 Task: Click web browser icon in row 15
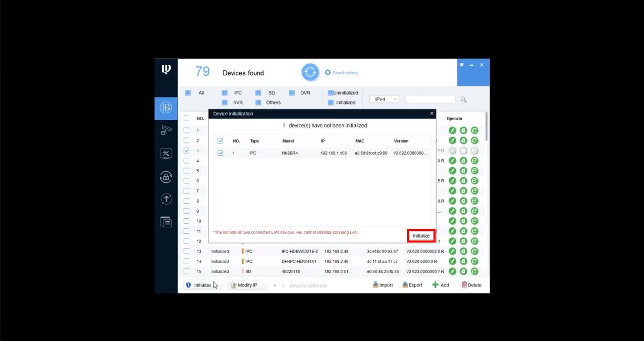(x=474, y=271)
